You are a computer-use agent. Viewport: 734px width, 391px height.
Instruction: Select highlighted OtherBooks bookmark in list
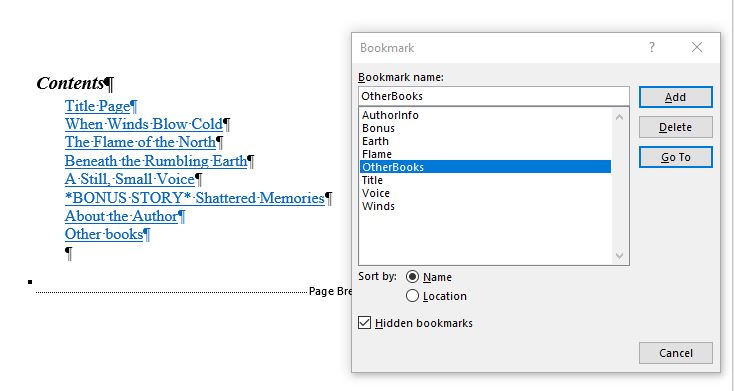pos(485,167)
